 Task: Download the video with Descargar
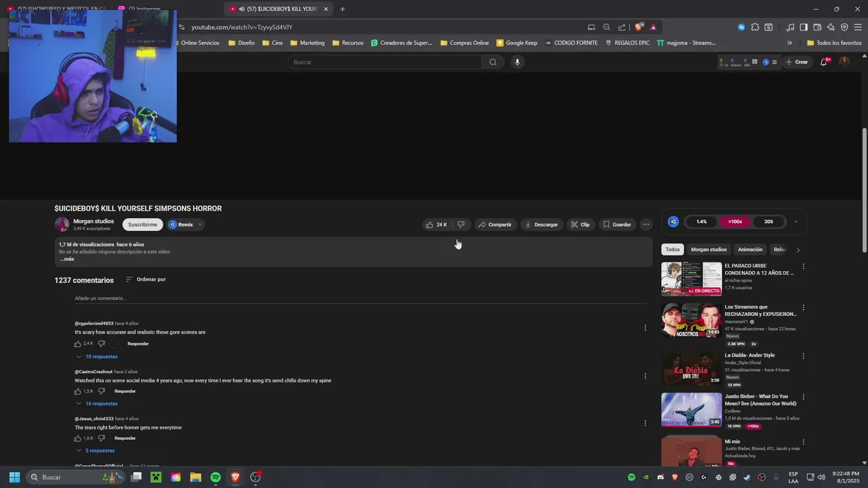(x=541, y=224)
